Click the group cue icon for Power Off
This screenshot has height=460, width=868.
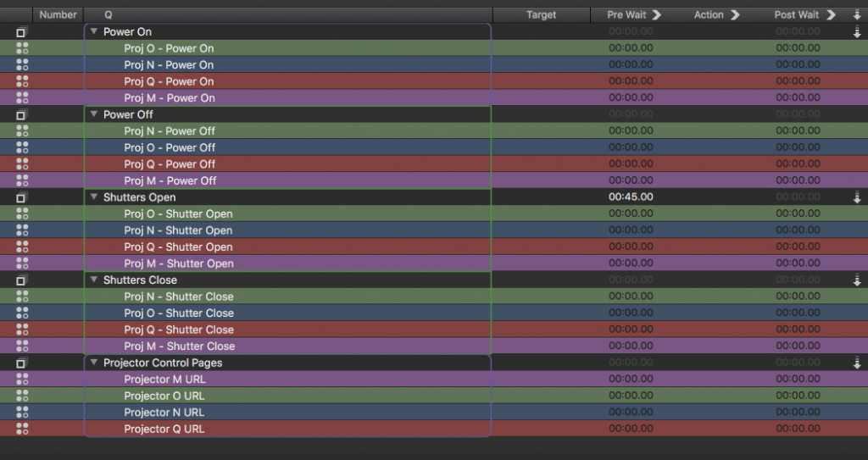[x=21, y=115]
